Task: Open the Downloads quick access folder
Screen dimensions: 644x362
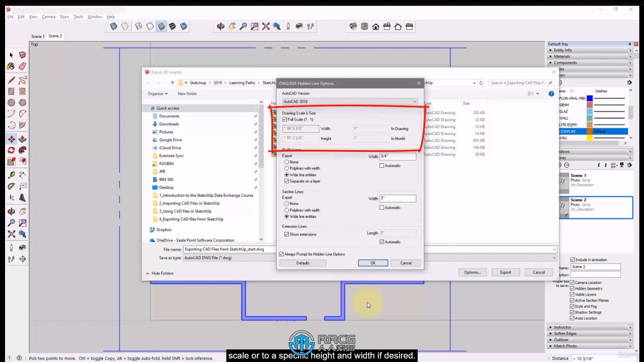Action: (x=169, y=124)
